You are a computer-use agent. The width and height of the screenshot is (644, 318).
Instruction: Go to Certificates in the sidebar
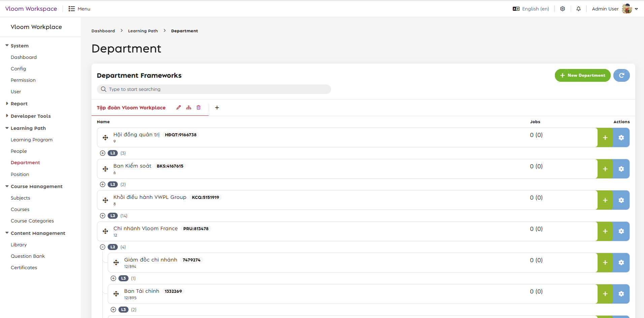24,268
